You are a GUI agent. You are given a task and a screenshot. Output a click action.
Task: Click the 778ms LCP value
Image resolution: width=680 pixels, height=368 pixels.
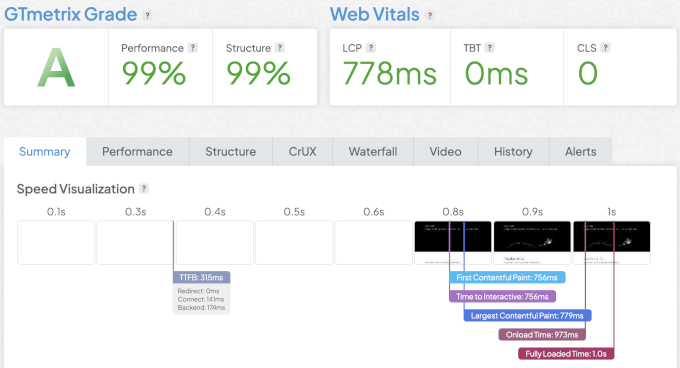click(389, 73)
